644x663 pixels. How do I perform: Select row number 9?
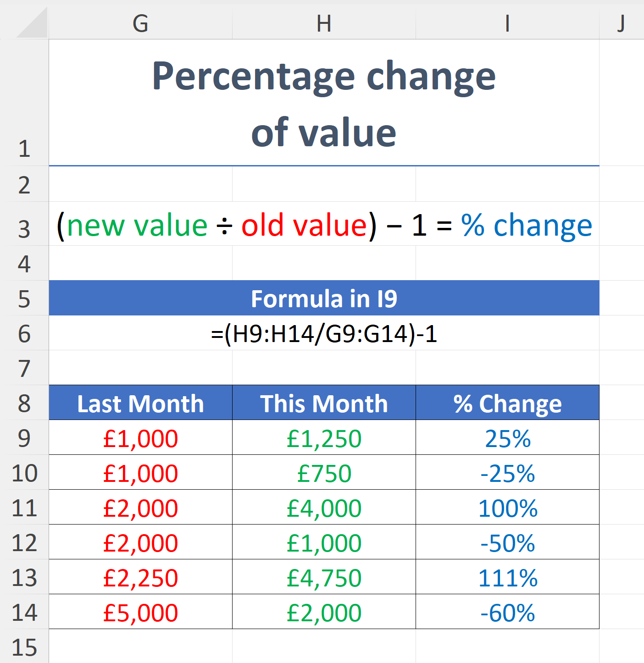click(26, 438)
